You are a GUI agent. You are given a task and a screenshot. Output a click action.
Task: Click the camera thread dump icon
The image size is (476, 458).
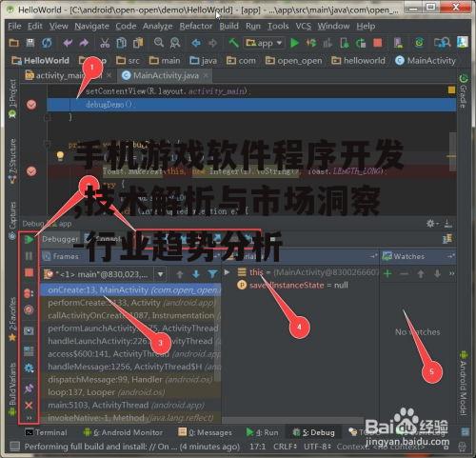(29, 330)
